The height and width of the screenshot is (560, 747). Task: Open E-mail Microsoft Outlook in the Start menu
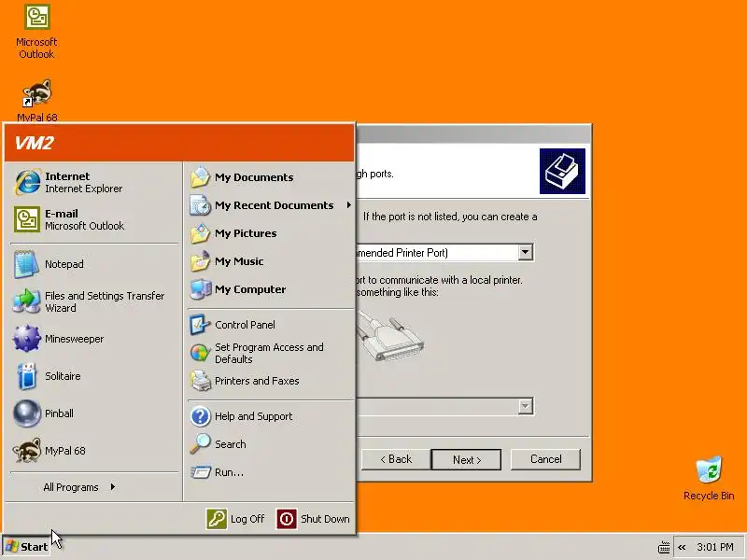(x=93, y=219)
